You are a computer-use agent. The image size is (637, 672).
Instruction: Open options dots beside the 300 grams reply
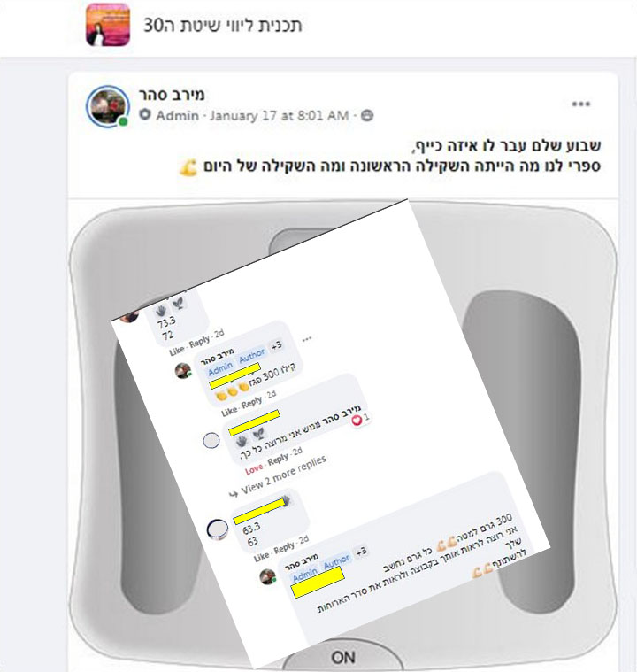click(x=307, y=339)
